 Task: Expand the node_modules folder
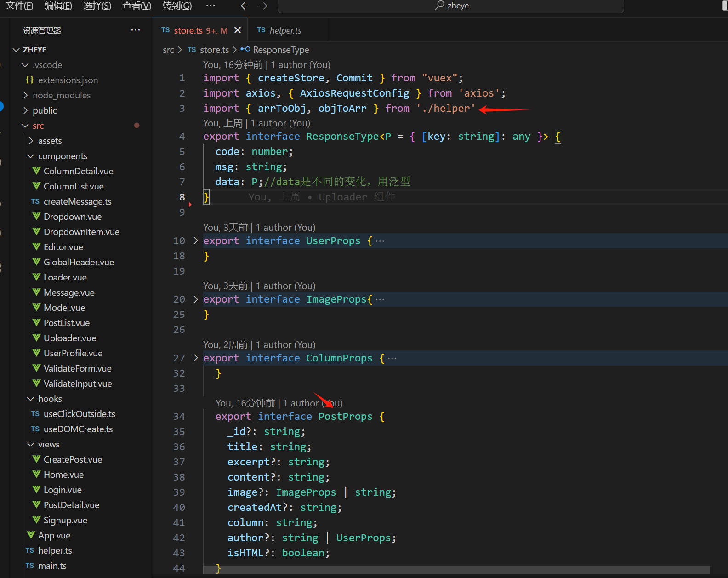pyautogui.click(x=61, y=95)
